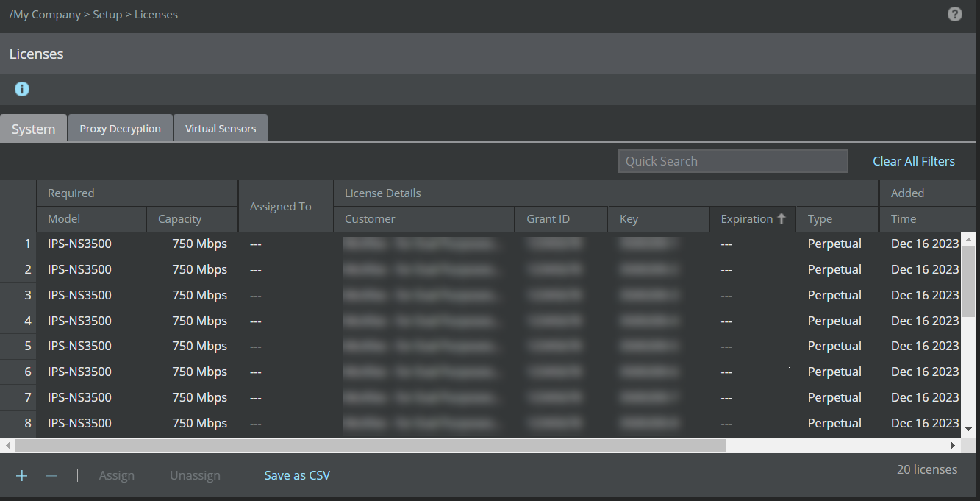This screenshot has width=980, height=501.
Task: Select the Virtual Sensors tab
Action: click(221, 129)
